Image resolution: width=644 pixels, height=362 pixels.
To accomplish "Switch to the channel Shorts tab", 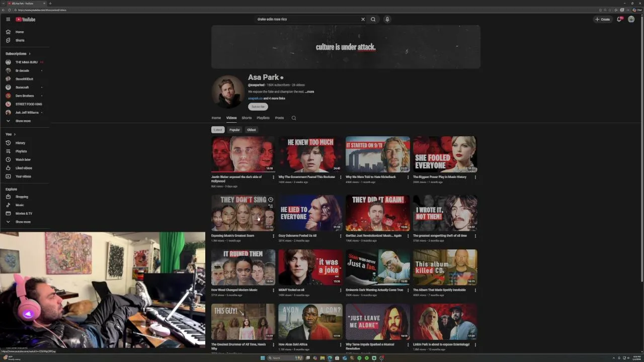I will coord(247,118).
